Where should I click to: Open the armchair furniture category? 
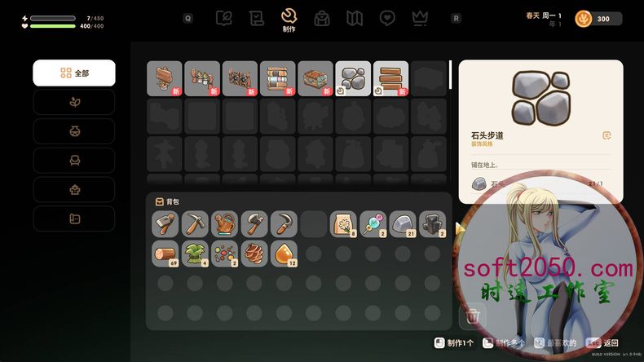74,161
